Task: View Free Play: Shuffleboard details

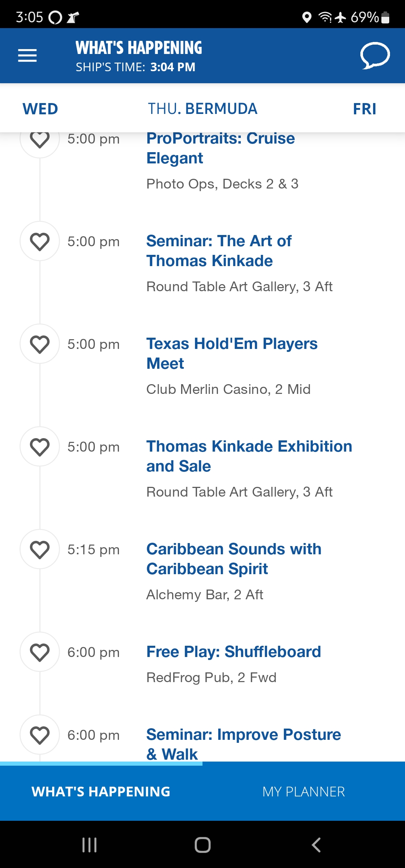Action: pyautogui.click(x=234, y=652)
